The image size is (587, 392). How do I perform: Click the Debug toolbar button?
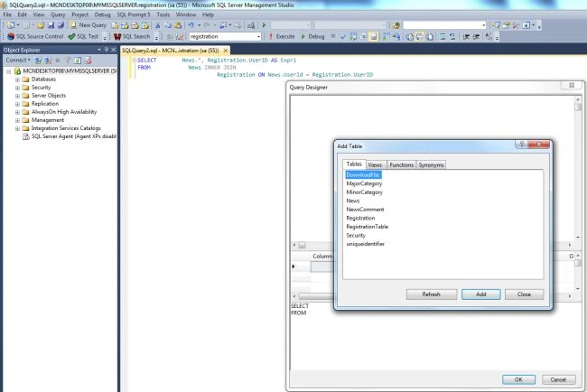pos(312,36)
